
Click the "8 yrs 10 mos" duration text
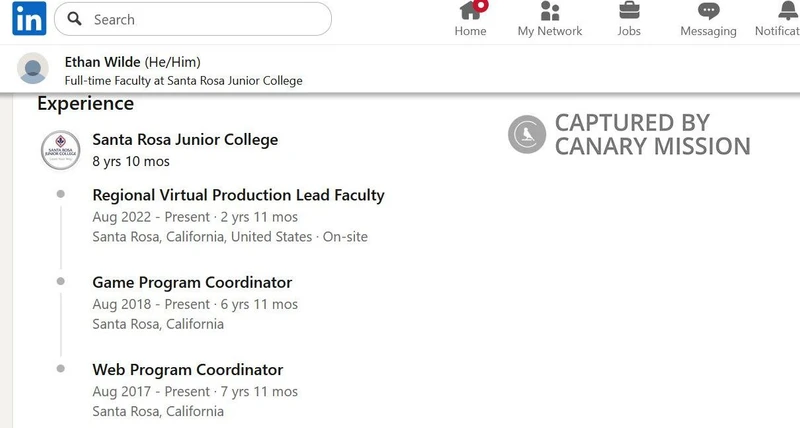(x=131, y=161)
